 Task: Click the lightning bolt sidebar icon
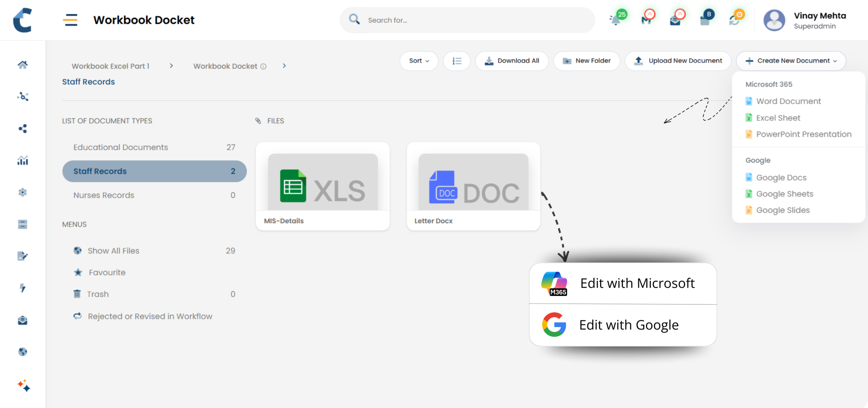pos(23,288)
